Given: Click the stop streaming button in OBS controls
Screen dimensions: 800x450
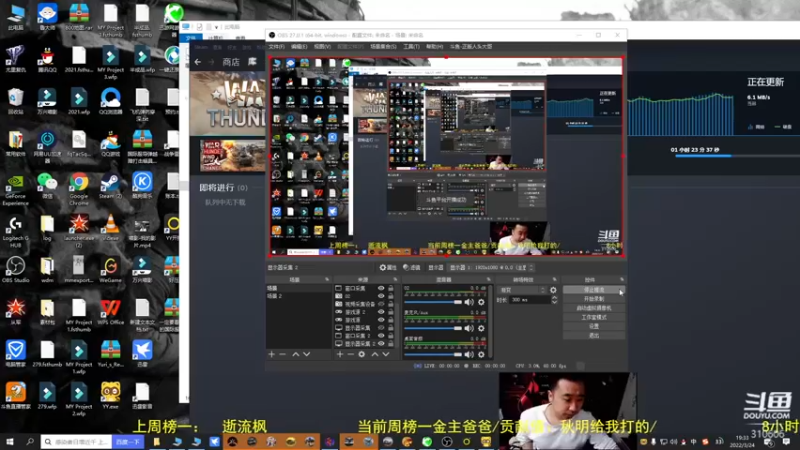Looking at the screenshot, I should click(x=594, y=290).
